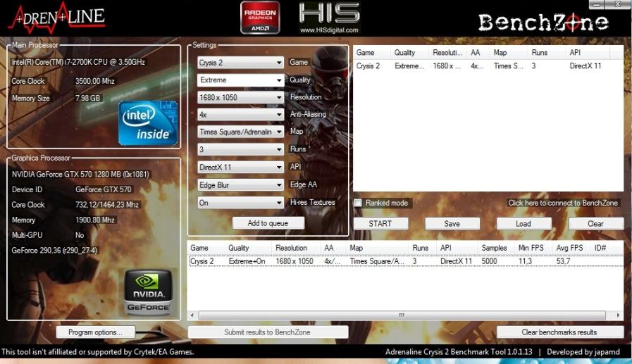632x364 pixels.
Task: Click the Save queue button
Action: 452,223
